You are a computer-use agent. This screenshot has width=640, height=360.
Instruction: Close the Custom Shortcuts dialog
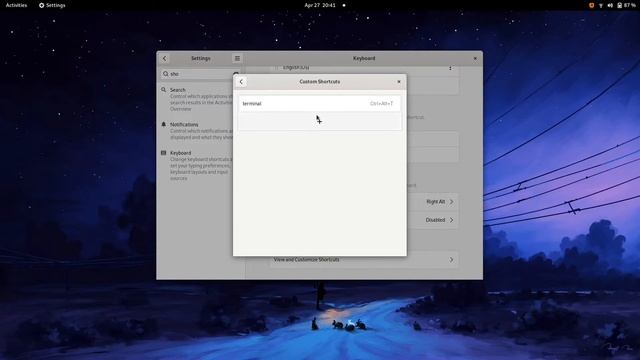click(x=399, y=82)
